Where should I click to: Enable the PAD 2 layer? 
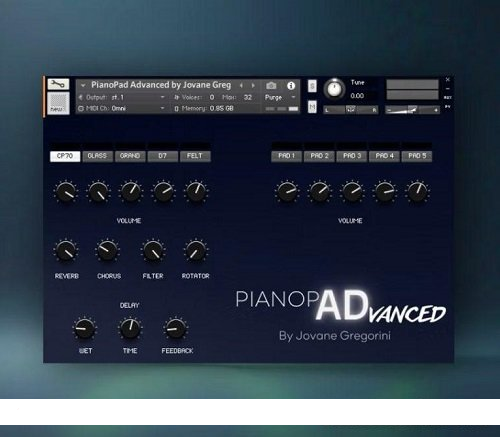319,156
